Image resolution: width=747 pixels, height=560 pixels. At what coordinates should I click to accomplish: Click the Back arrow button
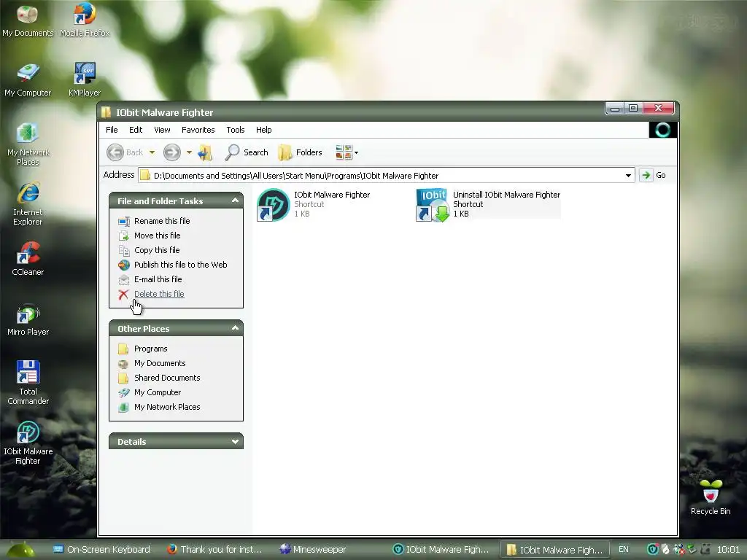click(115, 152)
